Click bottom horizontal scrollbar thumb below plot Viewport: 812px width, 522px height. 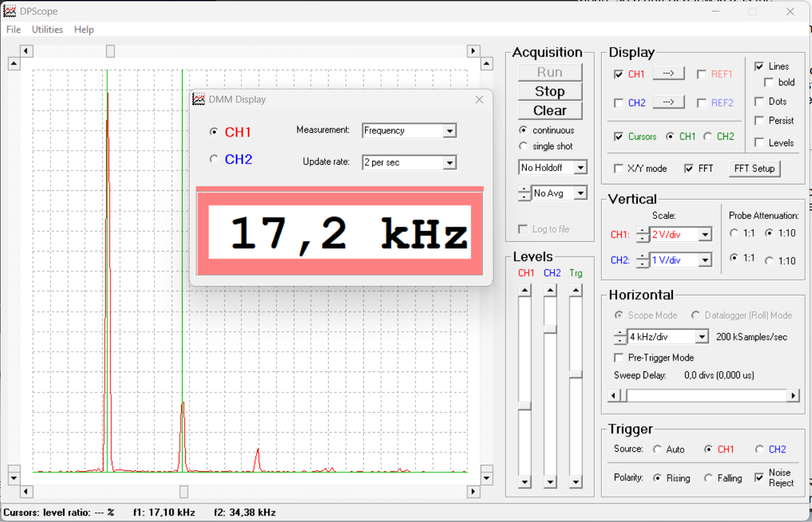[184, 491]
